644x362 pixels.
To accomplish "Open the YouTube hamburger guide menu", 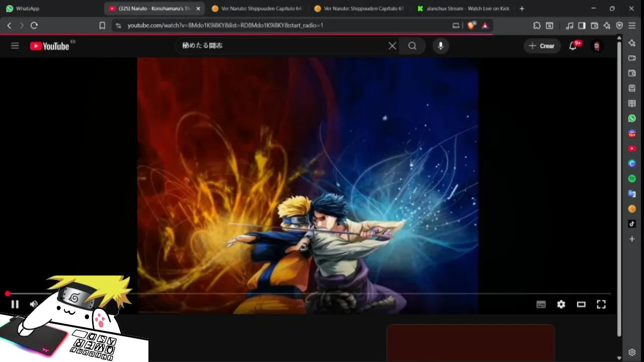I will point(15,46).
